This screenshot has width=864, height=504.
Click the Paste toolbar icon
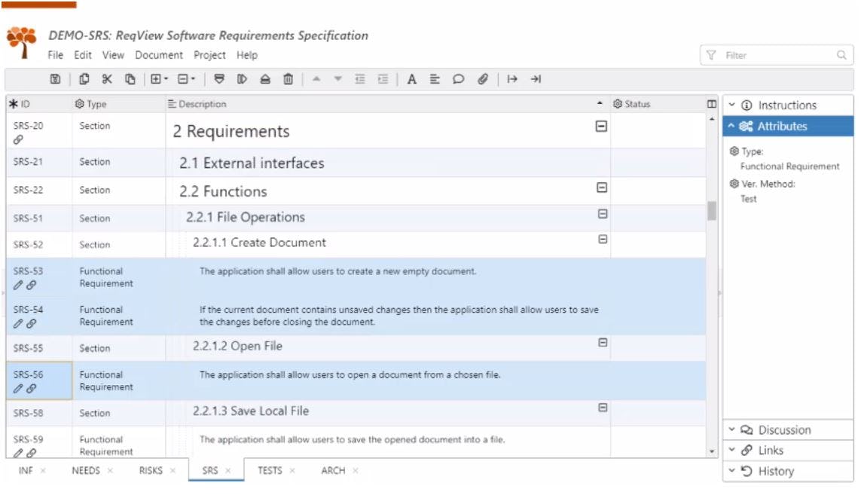pyautogui.click(x=130, y=78)
